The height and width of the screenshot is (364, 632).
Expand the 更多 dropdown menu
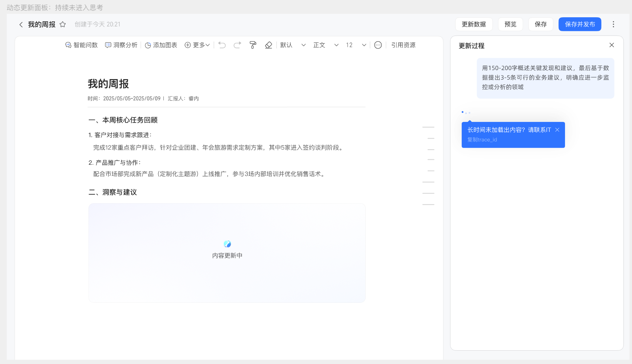click(197, 45)
